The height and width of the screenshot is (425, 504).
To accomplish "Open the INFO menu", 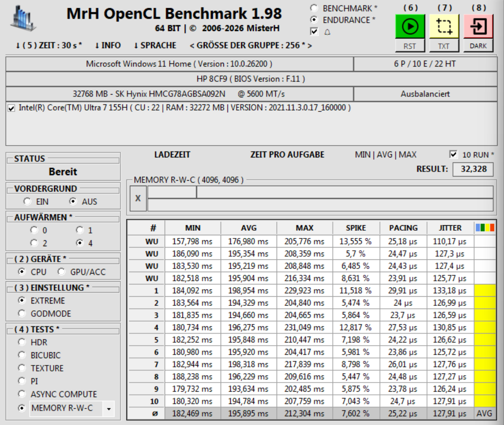I will click(x=108, y=46).
